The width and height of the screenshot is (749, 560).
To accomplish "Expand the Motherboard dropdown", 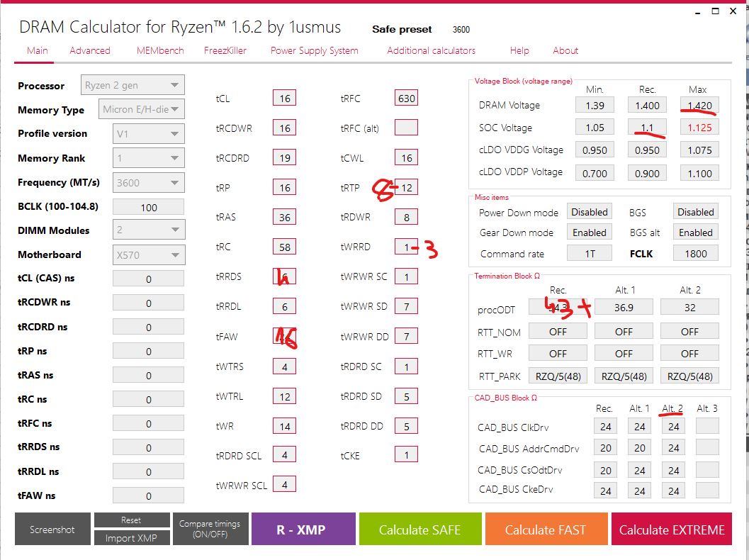I will coord(149,254).
